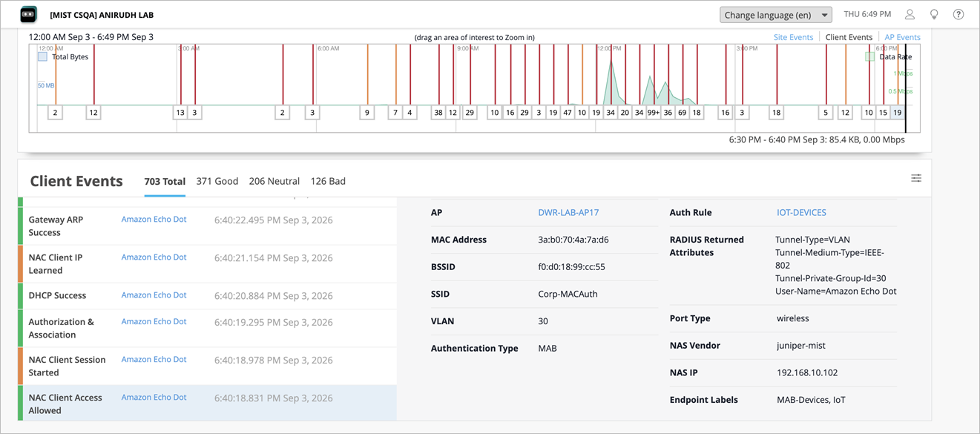Image resolution: width=980 pixels, height=434 pixels.
Task: Click the MAC address 3a:b0:70:4a:7a:d6
Action: [573, 240]
